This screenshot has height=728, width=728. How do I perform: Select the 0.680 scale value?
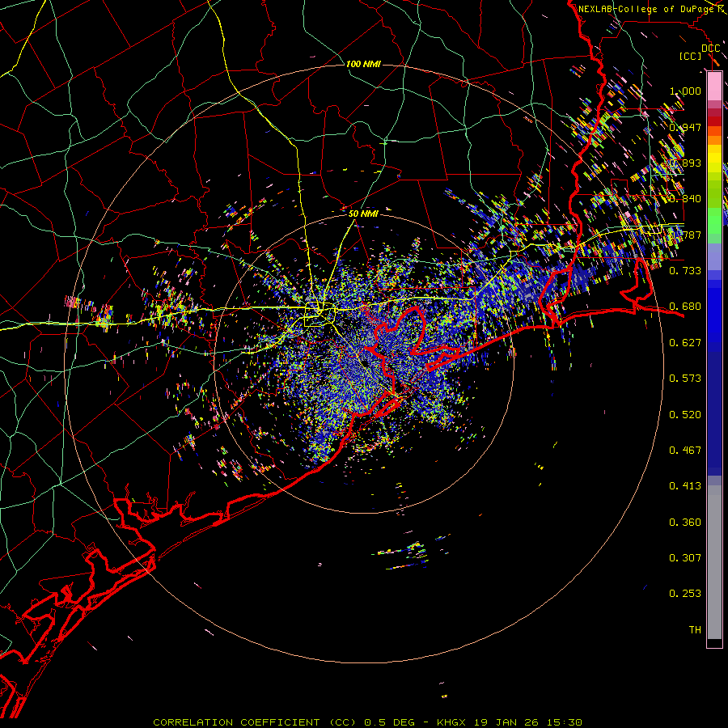pos(685,307)
